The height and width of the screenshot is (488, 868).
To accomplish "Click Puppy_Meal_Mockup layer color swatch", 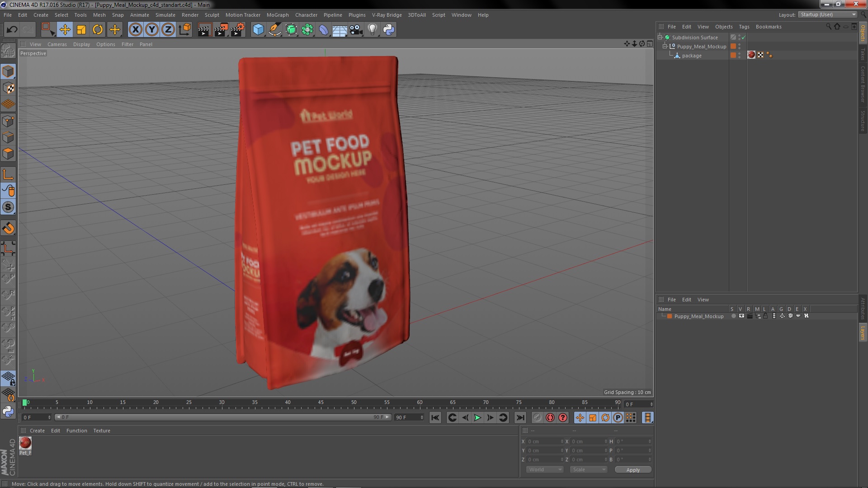I will (x=670, y=316).
